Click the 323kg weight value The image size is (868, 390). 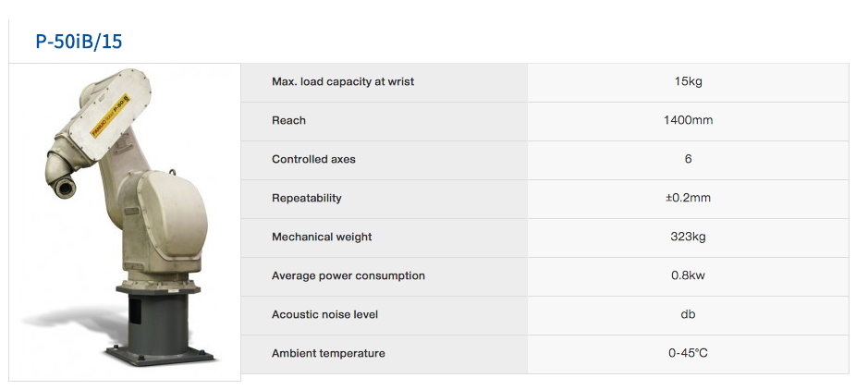688,237
